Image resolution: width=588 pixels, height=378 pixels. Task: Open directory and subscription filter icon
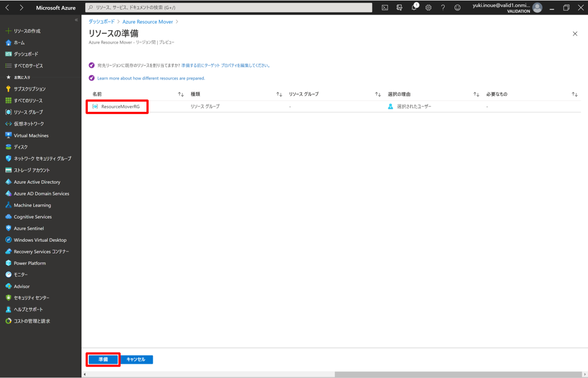(400, 8)
